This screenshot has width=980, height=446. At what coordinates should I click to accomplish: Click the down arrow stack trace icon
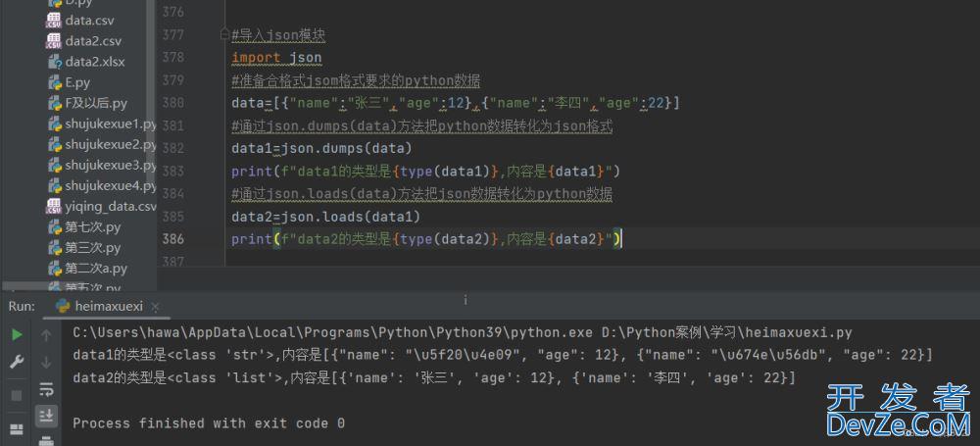tap(46, 362)
